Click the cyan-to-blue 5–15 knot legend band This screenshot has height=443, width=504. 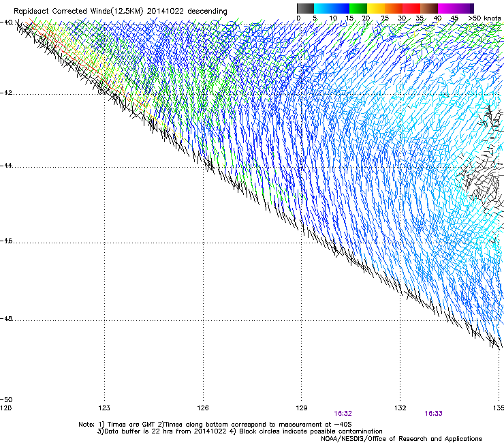point(332,8)
